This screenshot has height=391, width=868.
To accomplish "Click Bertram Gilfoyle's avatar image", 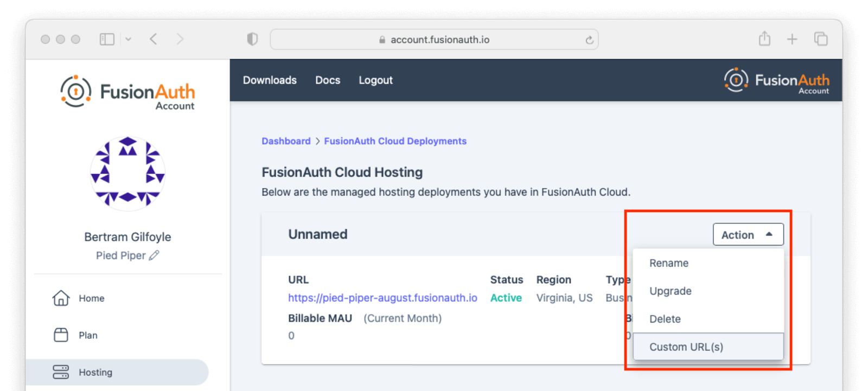I will click(127, 173).
